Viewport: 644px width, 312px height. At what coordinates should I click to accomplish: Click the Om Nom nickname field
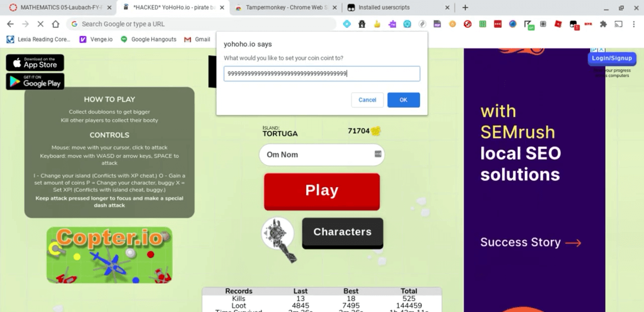(321, 155)
